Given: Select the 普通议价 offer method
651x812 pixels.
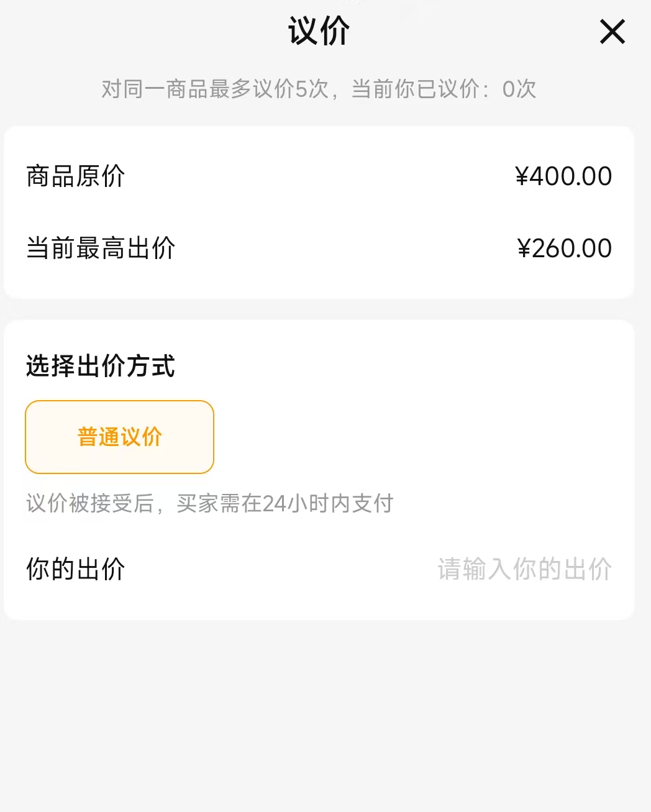Looking at the screenshot, I should pos(119,437).
